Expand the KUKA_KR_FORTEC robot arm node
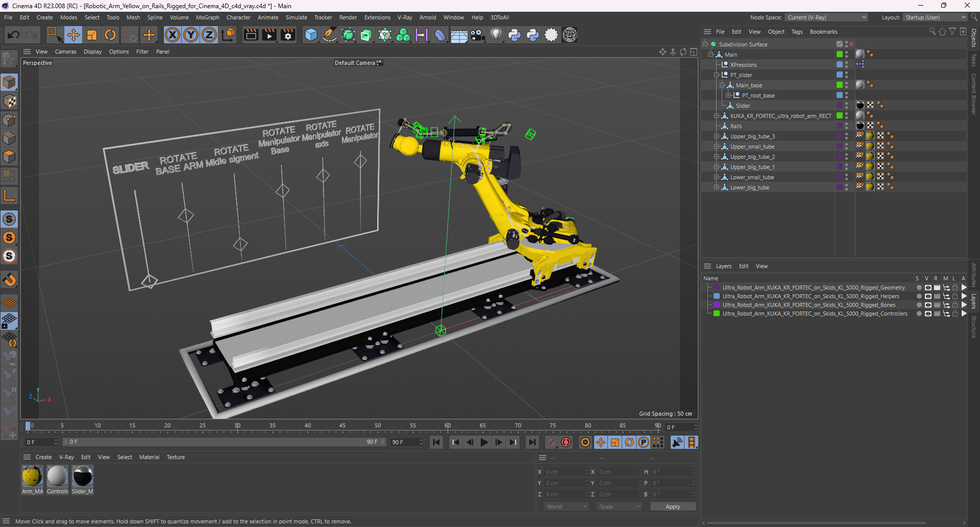The width and height of the screenshot is (980, 527). pyautogui.click(x=717, y=116)
